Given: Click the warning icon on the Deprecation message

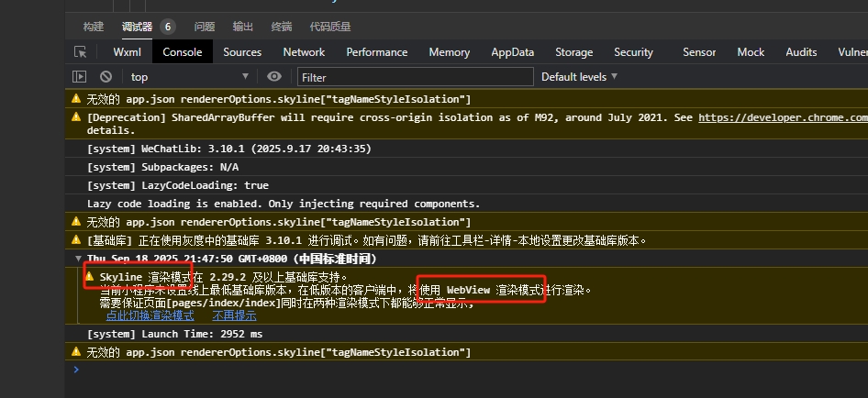Looking at the screenshot, I should 76,117.
